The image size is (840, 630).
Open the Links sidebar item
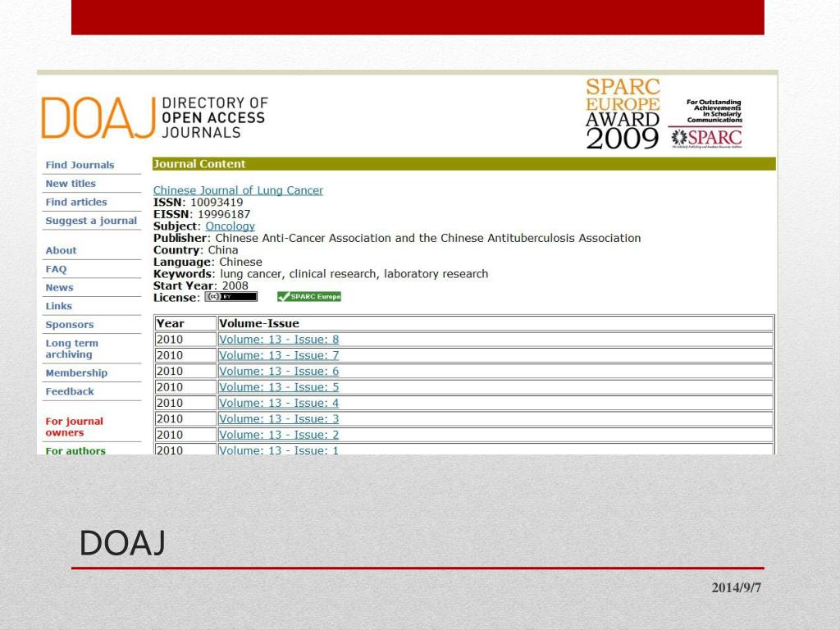59,306
